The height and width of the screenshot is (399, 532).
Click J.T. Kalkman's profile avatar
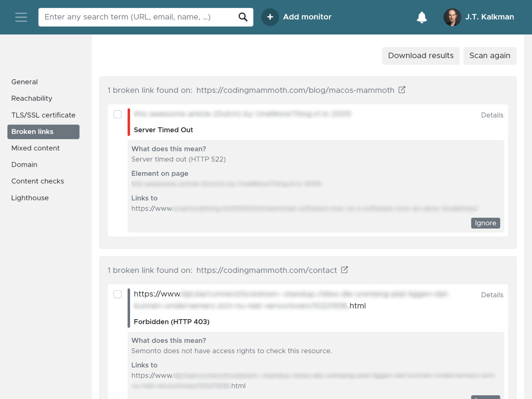(452, 17)
